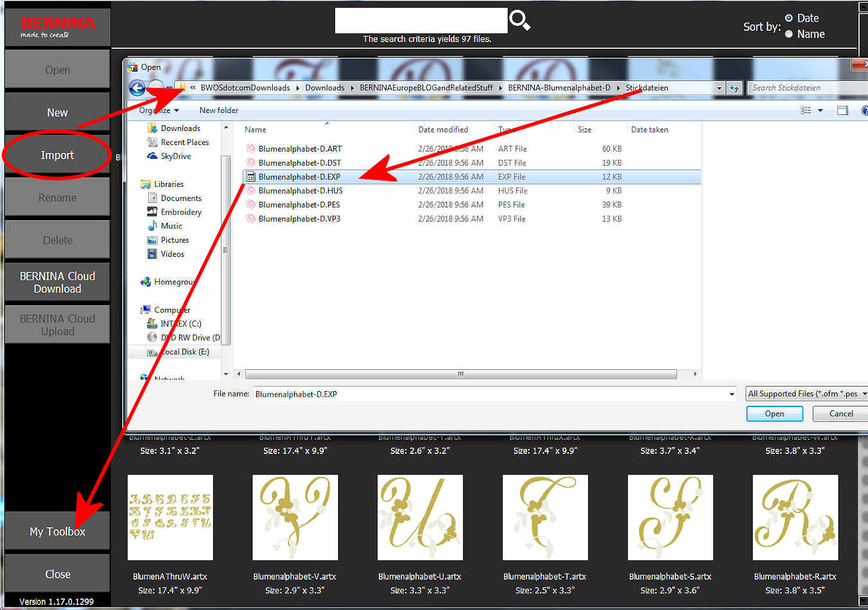The width and height of the screenshot is (868, 610).
Task: Open SkyDrive in navigation pane
Action: [169, 156]
